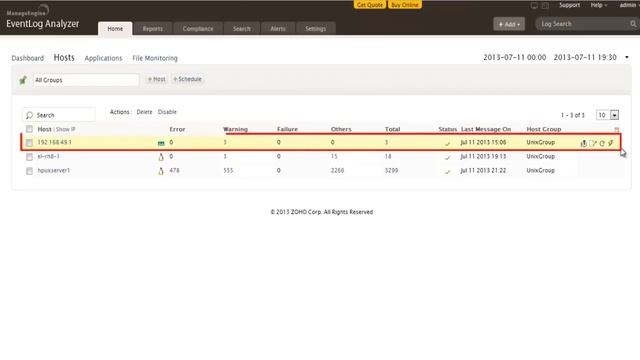Image resolution: width=640 pixels, height=360 pixels.
Task: Click the Get Quote button
Action: click(x=370, y=4)
